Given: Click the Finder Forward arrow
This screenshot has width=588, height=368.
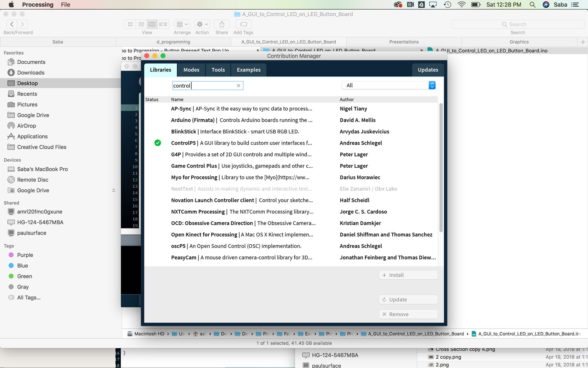Looking at the screenshot, I should click(x=22, y=24).
